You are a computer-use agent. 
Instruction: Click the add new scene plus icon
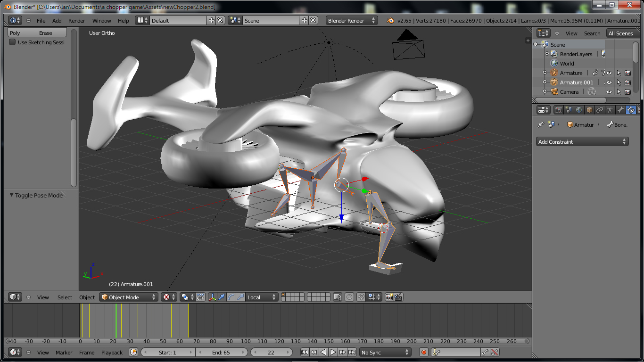[305, 20]
